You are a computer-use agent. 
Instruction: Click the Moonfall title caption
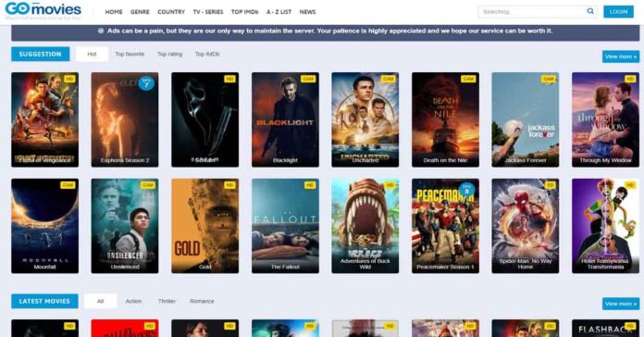44,267
